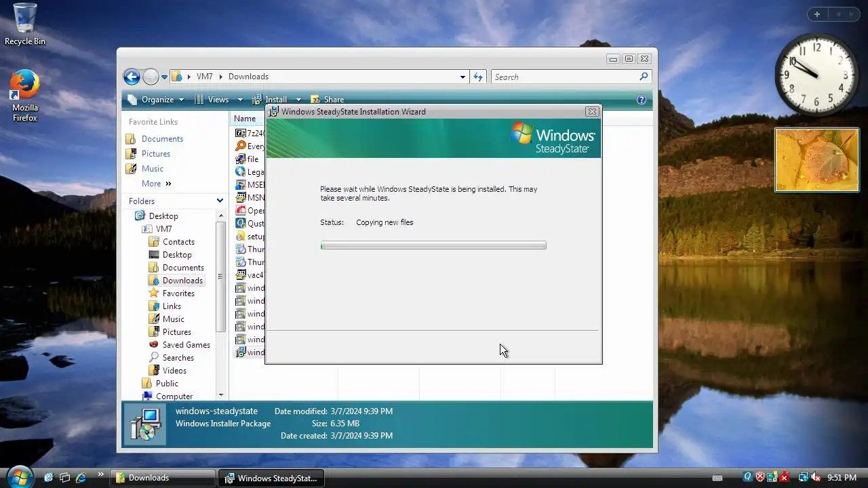Click the Explorer Forward navigation arrow

pos(151,77)
